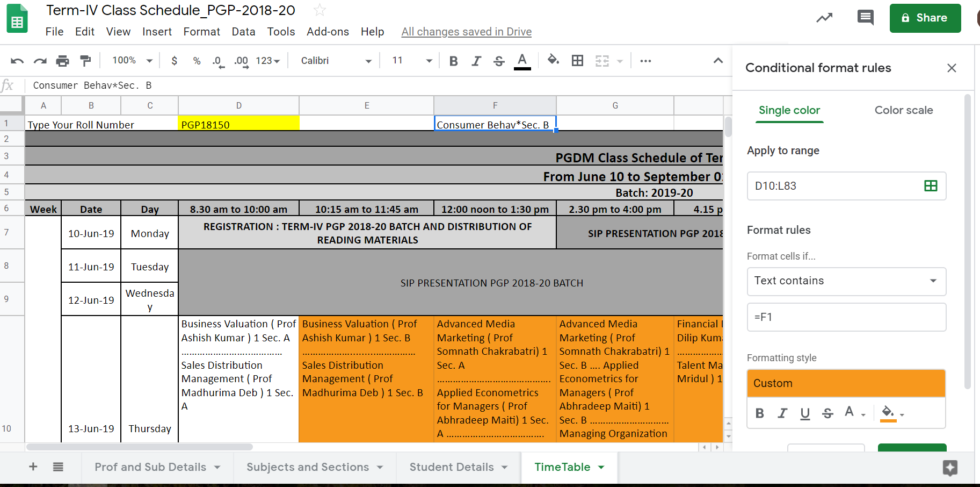Screen dimensions: 980x487
Task: Star the document
Action: tap(320, 10)
